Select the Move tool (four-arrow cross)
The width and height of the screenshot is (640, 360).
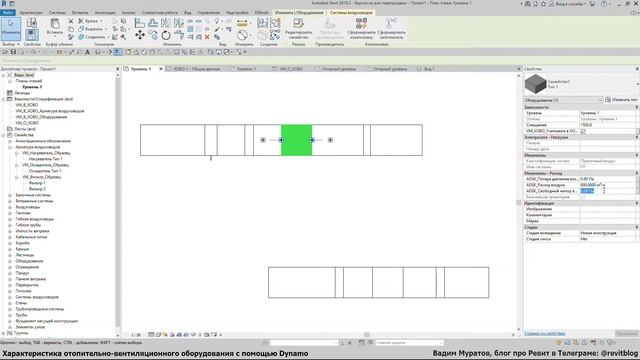140,35
